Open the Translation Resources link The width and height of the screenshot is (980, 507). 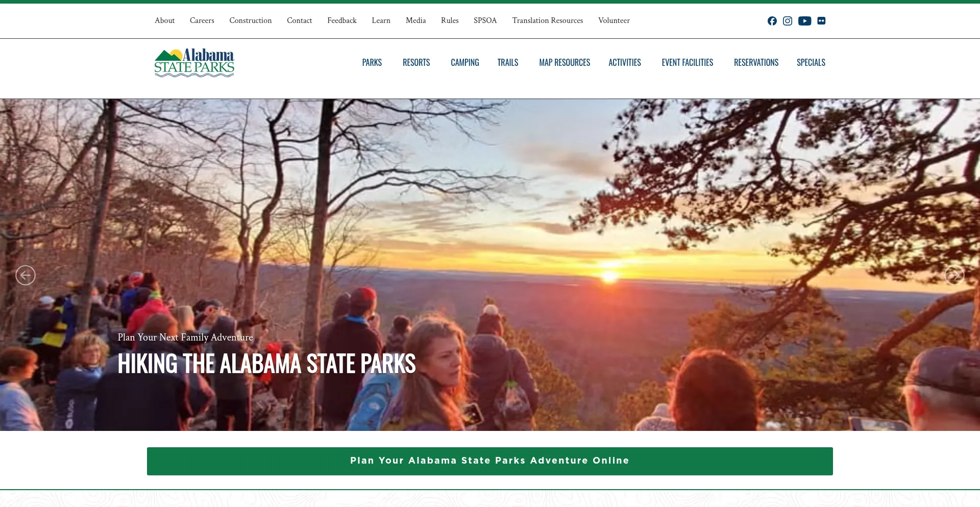[548, 20]
